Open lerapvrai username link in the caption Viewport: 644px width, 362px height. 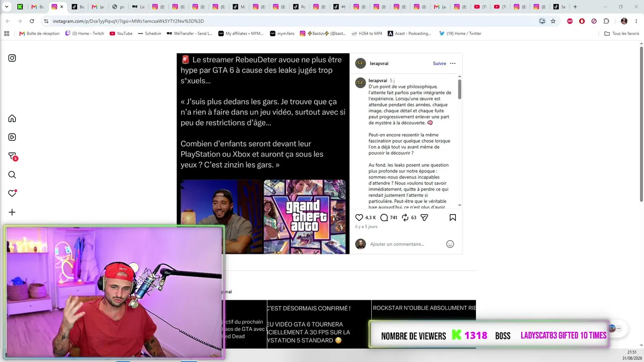[x=378, y=80]
